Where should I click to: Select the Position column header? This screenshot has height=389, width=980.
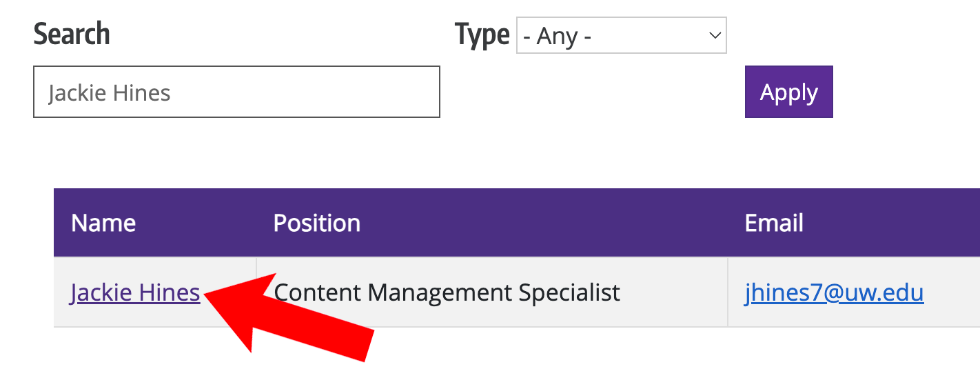[316, 223]
